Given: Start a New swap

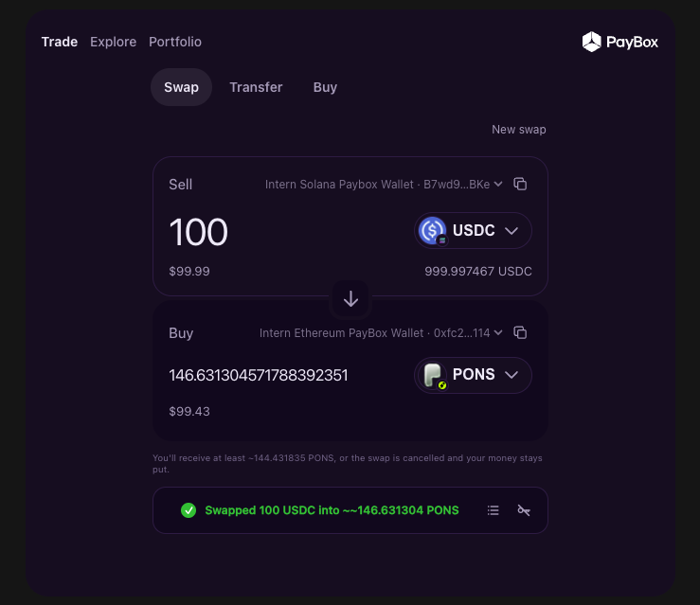Looking at the screenshot, I should (x=519, y=130).
